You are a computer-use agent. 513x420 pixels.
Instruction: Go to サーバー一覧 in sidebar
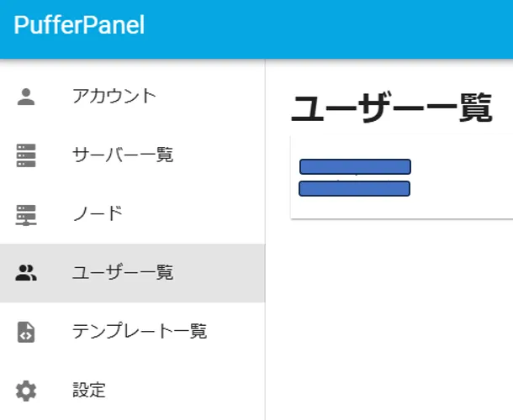pyautogui.click(x=123, y=155)
